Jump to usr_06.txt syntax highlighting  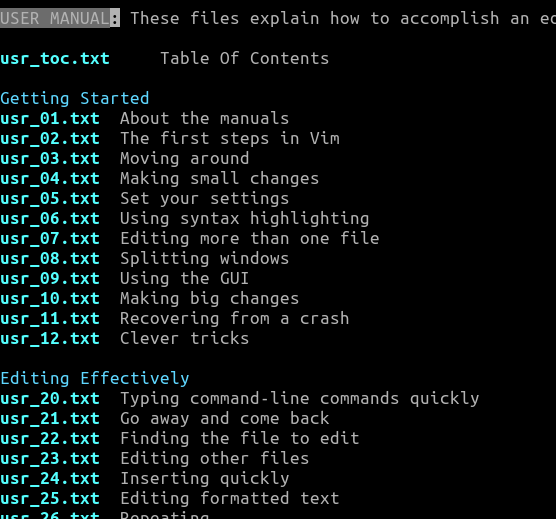pyautogui.click(x=50, y=219)
